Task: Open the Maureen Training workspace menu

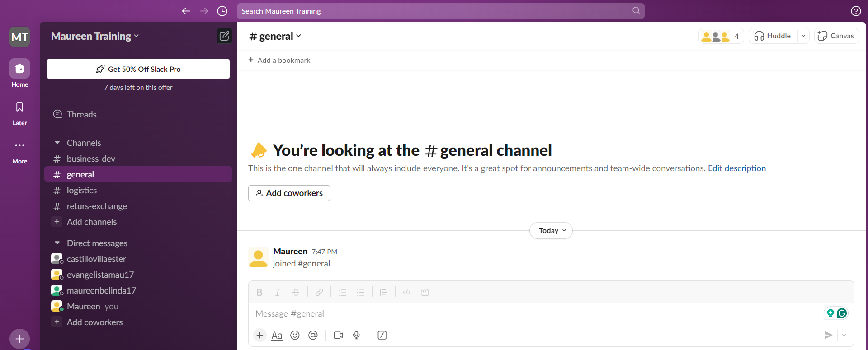Action: click(x=95, y=36)
